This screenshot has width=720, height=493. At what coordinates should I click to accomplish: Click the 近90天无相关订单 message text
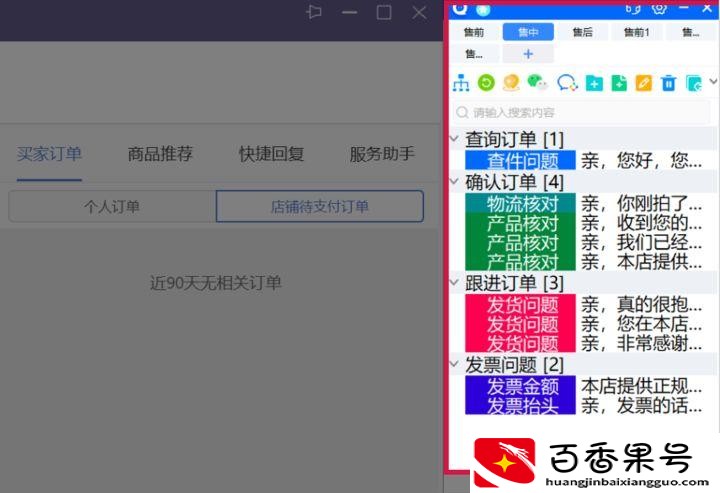pyautogui.click(x=215, y=283)
